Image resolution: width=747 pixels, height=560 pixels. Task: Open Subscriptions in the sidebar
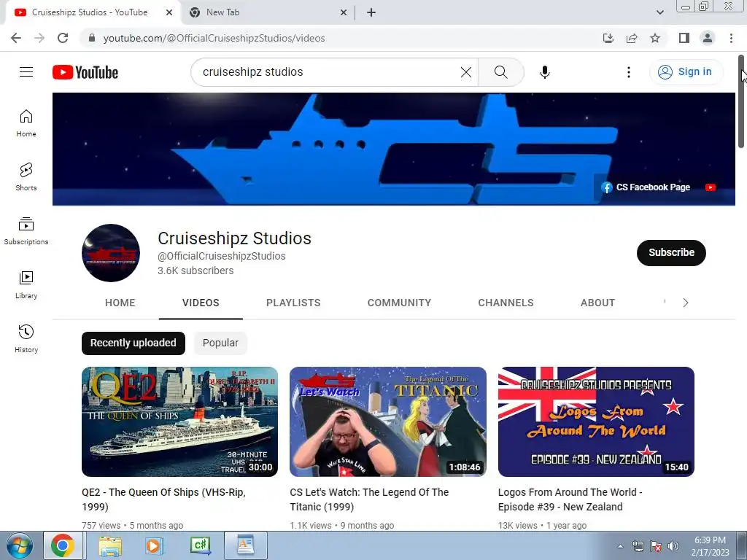26,231
